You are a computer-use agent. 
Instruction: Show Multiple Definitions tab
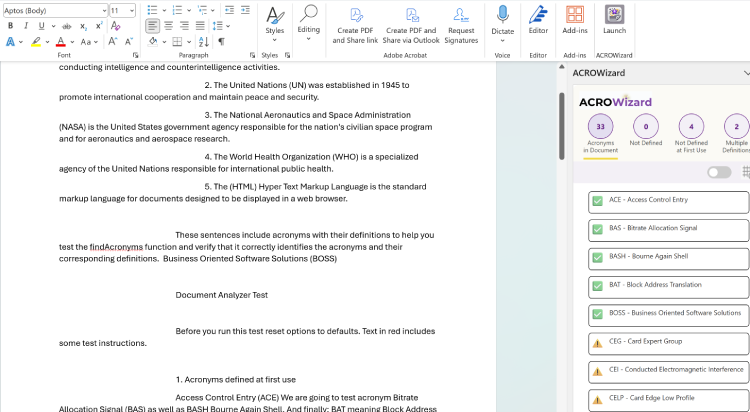(736, 134)
